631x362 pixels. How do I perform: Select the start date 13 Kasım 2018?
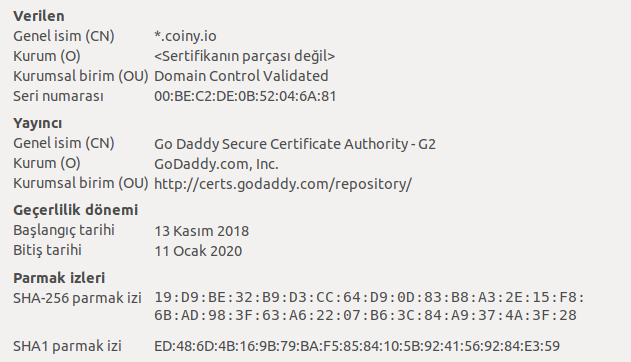(202, 231)
